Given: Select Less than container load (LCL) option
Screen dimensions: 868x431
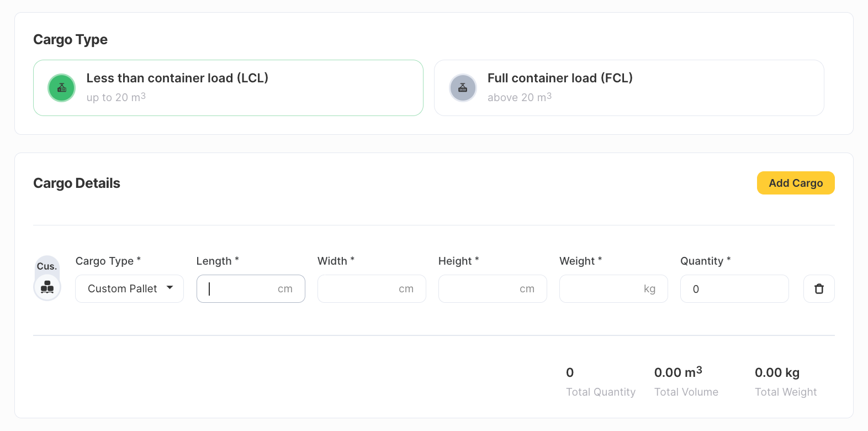Looking at the screenshot, I should click(228, 88).
